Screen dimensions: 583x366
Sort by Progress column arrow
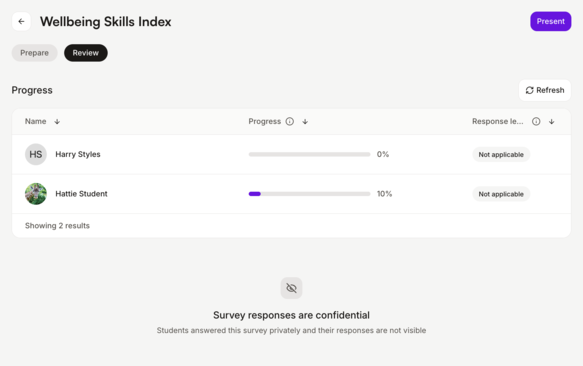(x=305, y=122)
